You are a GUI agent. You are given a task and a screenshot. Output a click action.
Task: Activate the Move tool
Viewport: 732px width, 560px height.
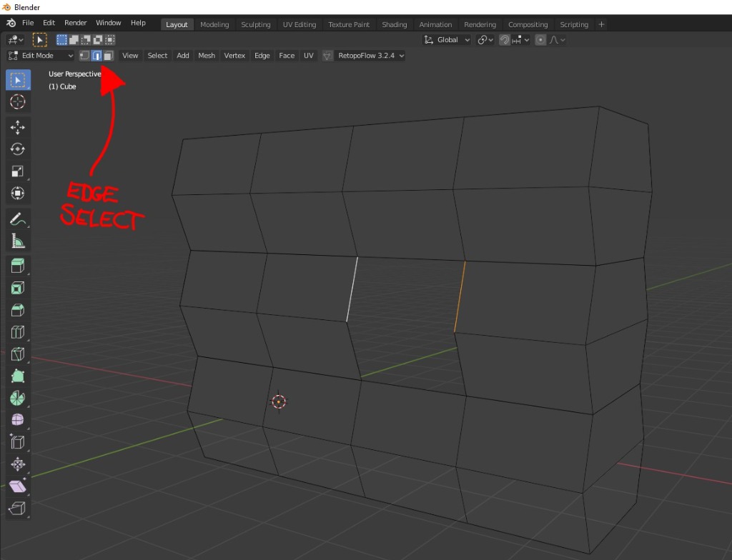click(x=18, y=127)
